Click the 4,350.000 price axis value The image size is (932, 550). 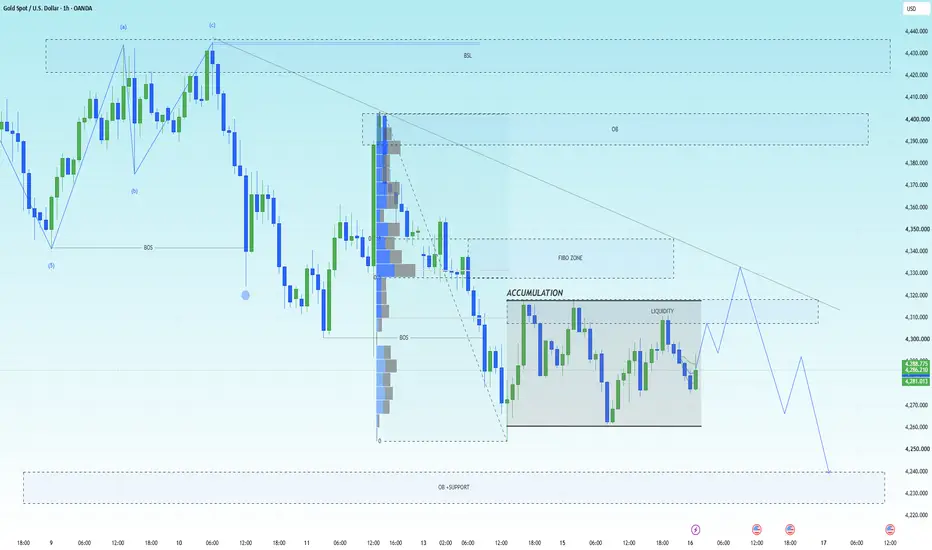coord(916,229)
